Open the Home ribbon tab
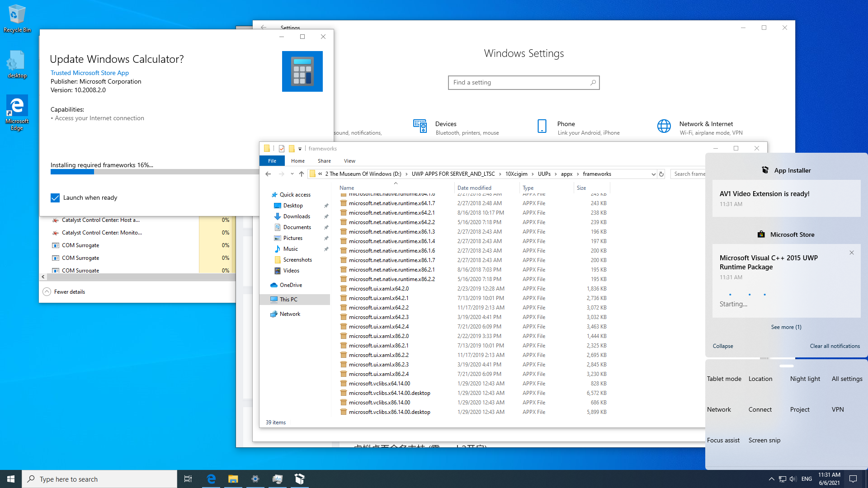Image resolution: width=868 pixels, height=488 pixels. pos(298,161)
